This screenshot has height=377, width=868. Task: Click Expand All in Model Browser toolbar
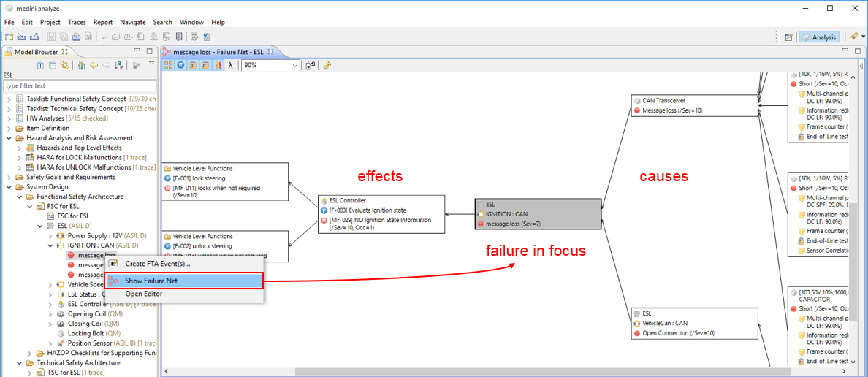pyautogui.click(x=40, y=65)
